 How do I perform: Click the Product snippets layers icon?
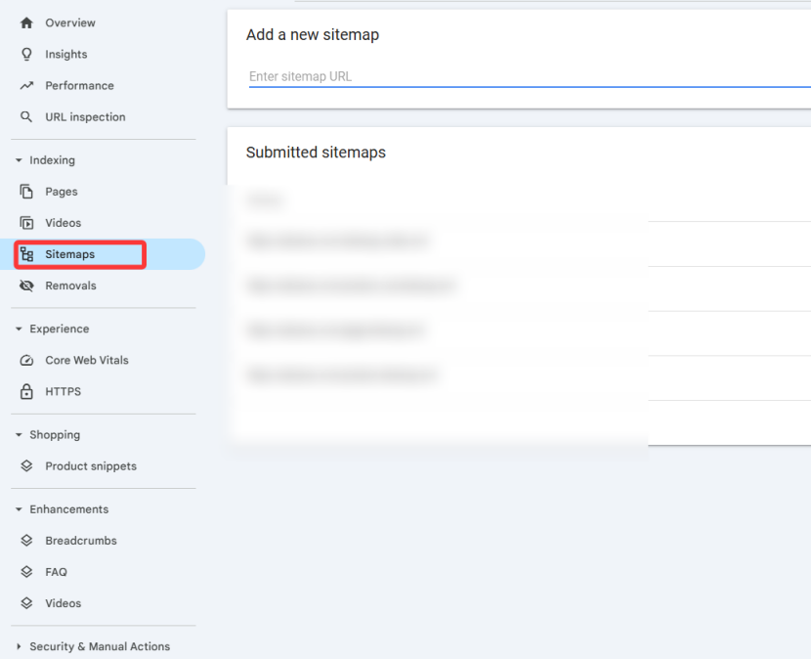pyautogui.click(x=26, y=465)
